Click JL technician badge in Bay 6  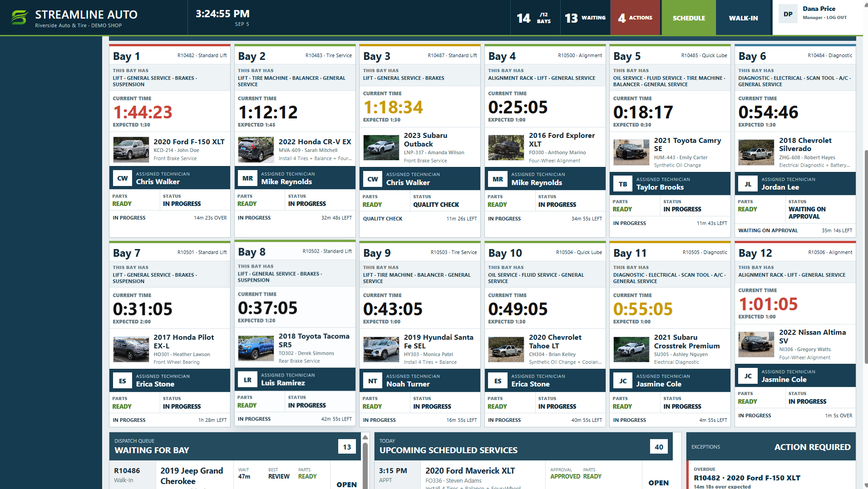(x=748, y=184)
